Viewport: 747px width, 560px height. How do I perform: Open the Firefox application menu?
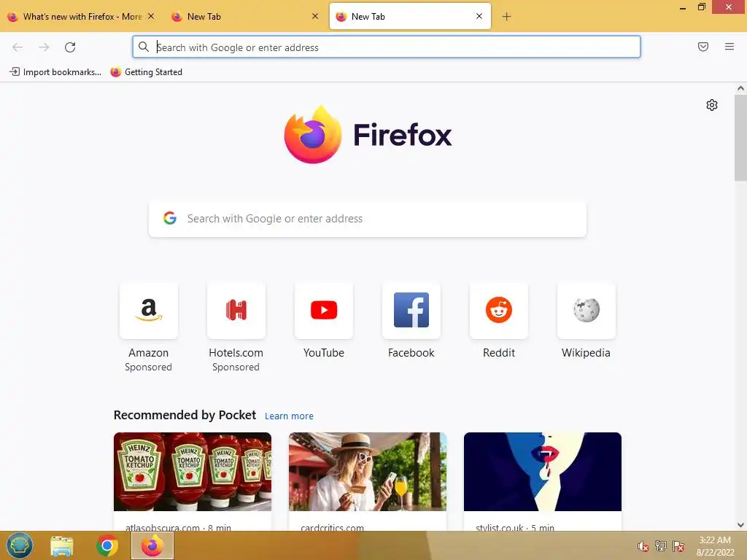(729, 47)
